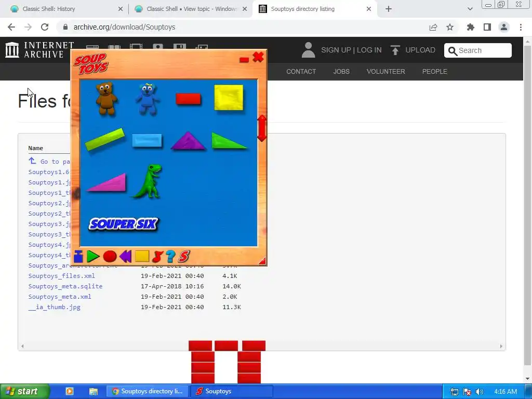532x399 pixels.
Task: Reload the current page
Action: (x=45, y=27)
